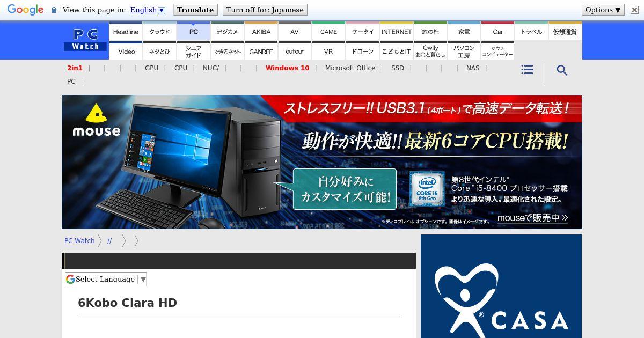Screen dimensions: 644x338
Task: Click the mouse computer banner ad
Action: click(321, 162)
